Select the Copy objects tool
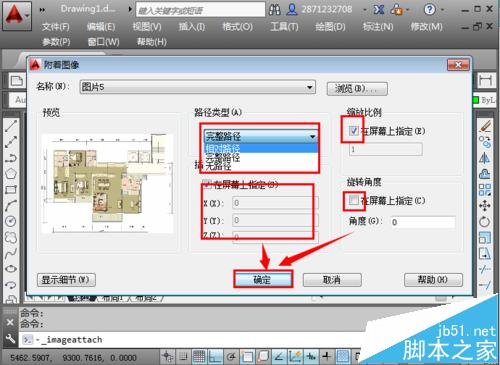 (485, 142)
